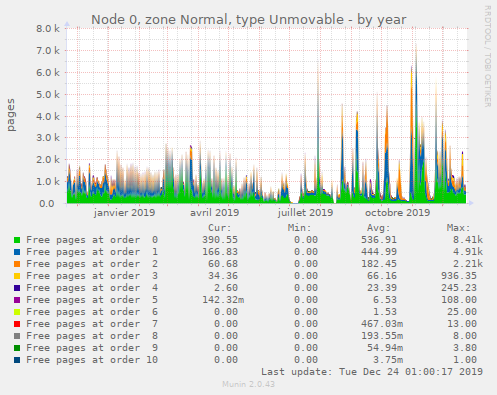Click current value 34.36
Image resolution: width=497 pixels, height=395 pixels.
(223, 276)
